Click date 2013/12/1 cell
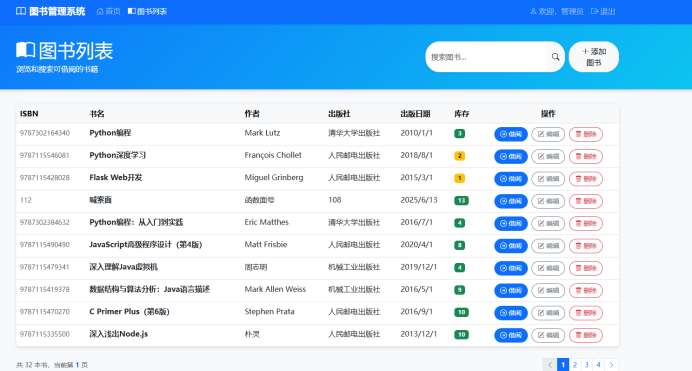 tap(418, 334)
